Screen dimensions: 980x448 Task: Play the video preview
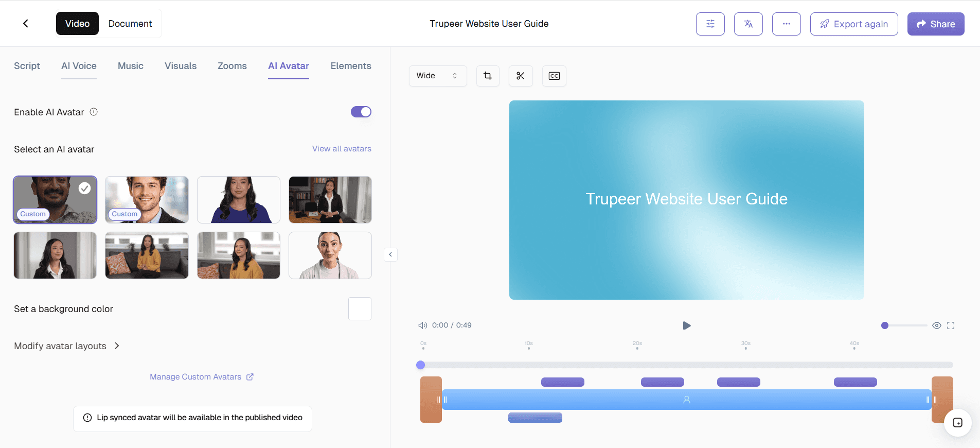coord(686,325)
